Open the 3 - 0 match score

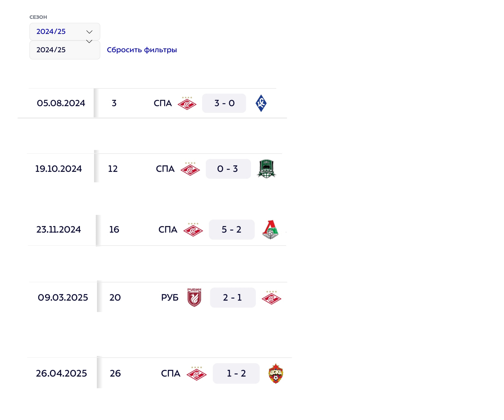tap(224, 103)
